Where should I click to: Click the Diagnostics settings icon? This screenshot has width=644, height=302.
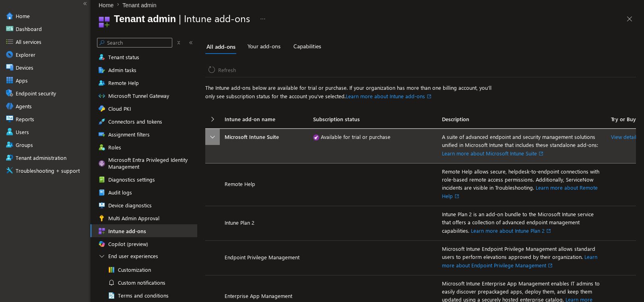coord(102,180)
